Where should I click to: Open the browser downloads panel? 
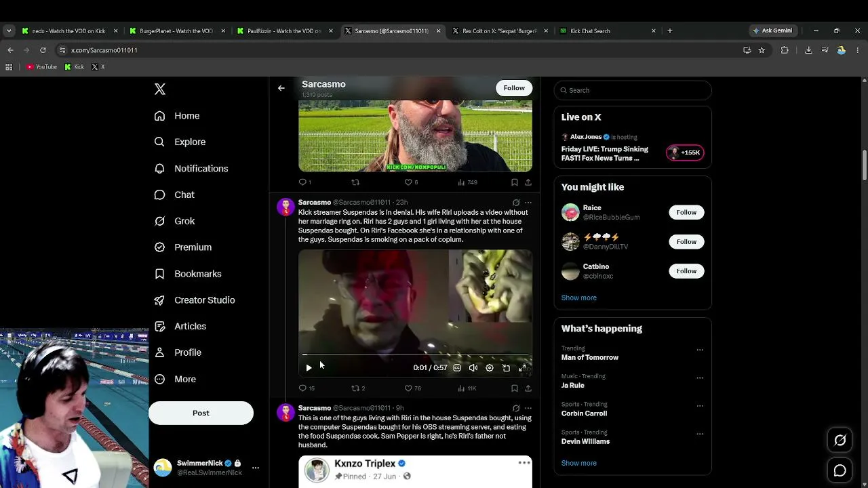(808, 50)
